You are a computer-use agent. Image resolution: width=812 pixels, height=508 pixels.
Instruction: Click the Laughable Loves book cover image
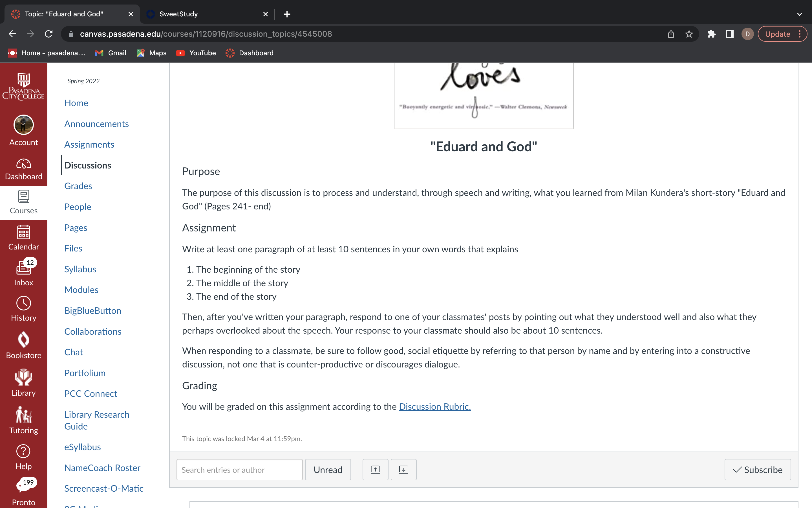484,95
